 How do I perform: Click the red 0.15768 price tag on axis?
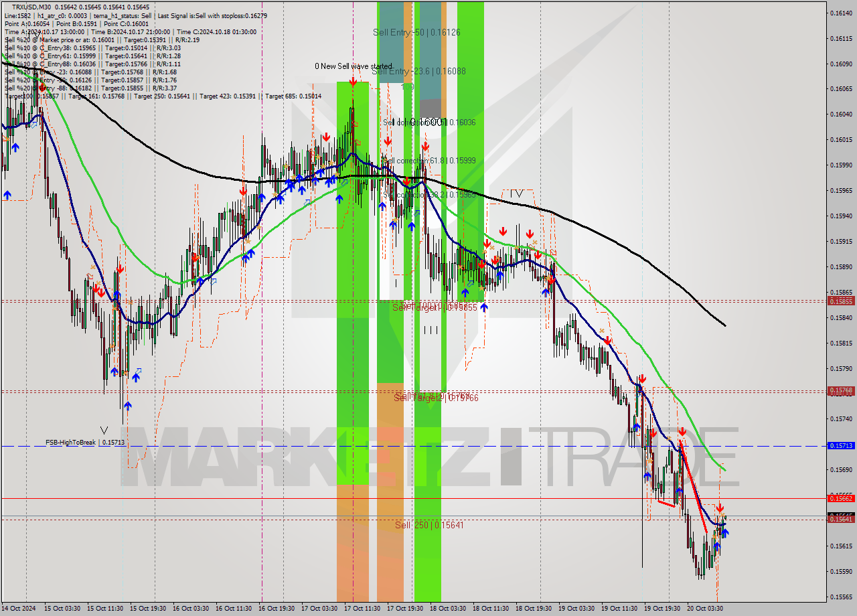click(841, 390)
